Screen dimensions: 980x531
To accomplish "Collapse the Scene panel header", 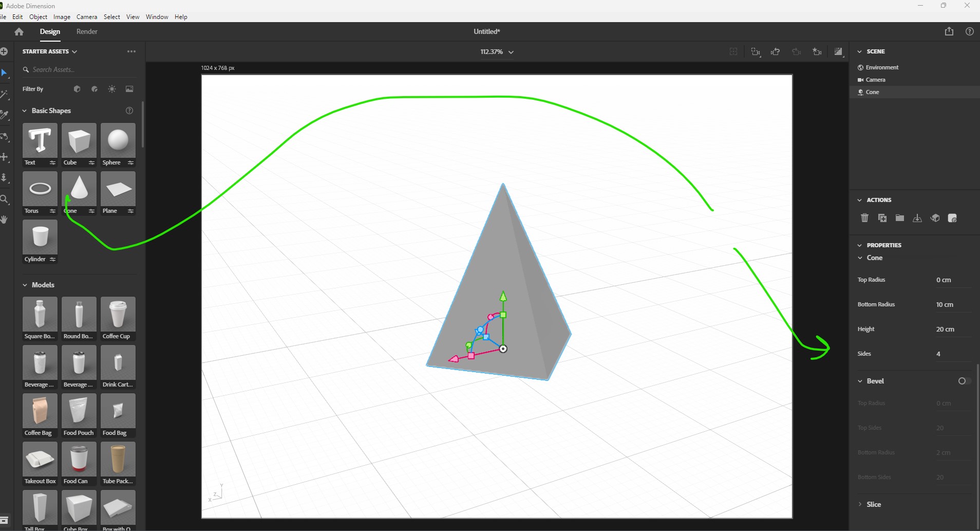I will pyautogui.click(x=860, y=51).
